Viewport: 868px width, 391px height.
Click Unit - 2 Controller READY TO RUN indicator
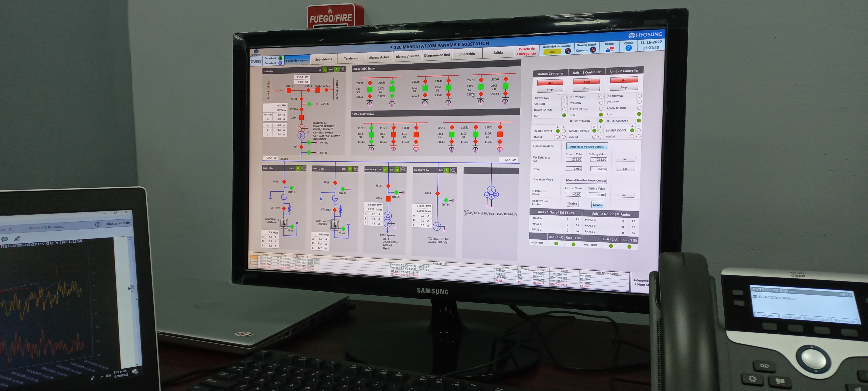(x=639, y=108)
